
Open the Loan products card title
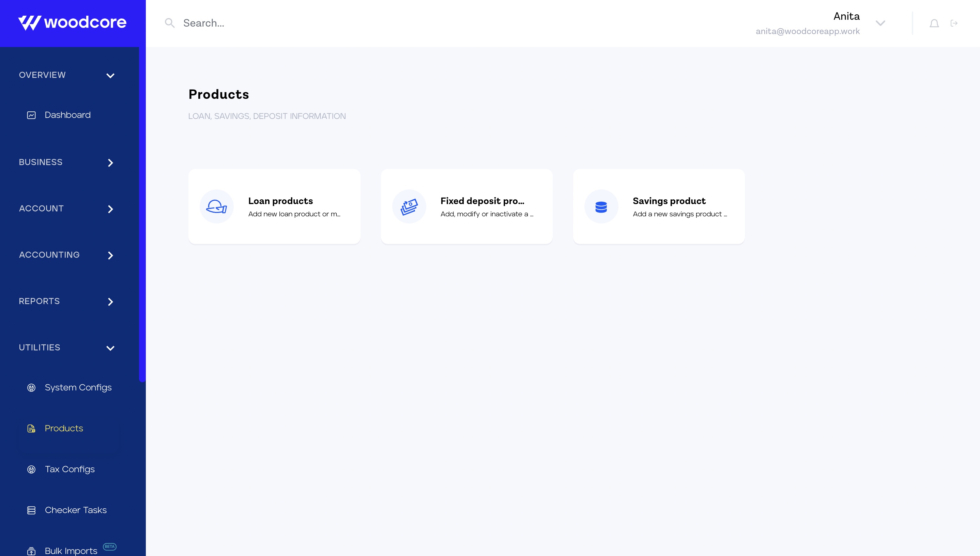tap(280, 201)
